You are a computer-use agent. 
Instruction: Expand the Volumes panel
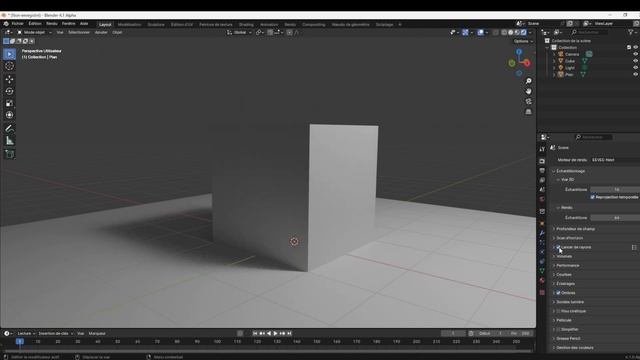tap(564, 256)
